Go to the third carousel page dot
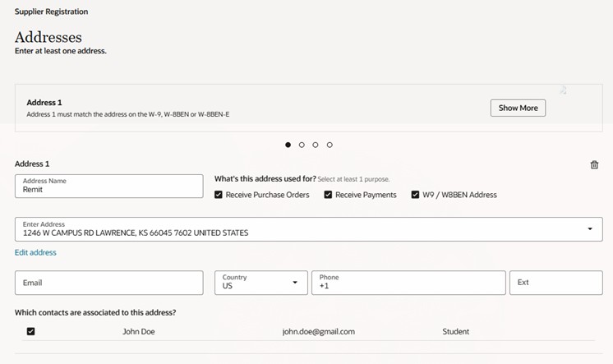Viewport: 613px width, 364px height. (x=316, y=145)
